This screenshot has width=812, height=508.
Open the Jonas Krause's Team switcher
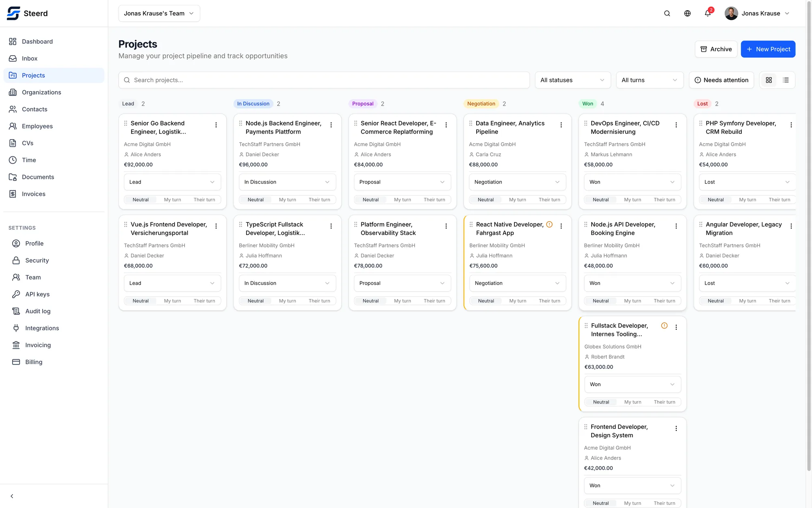(159, 13)
